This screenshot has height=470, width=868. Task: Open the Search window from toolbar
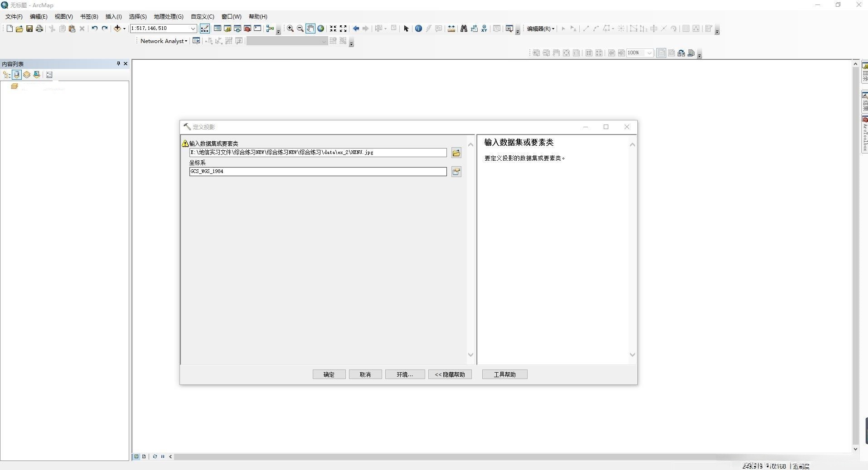coord(238,29)
